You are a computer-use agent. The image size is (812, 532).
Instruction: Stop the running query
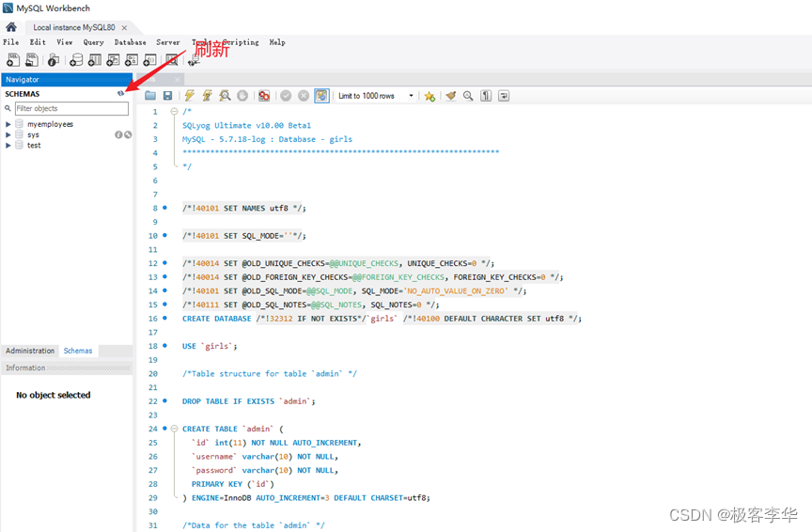(x=242, y=96)
